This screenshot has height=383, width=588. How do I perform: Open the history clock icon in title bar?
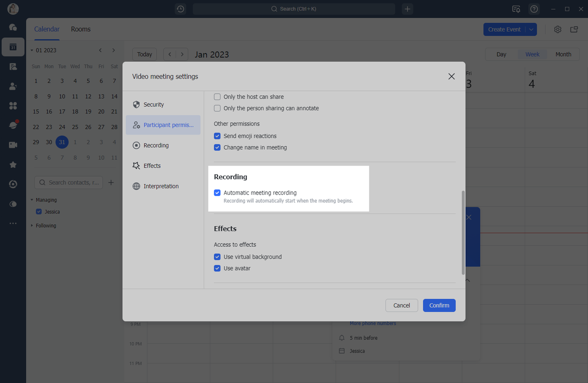181,9
